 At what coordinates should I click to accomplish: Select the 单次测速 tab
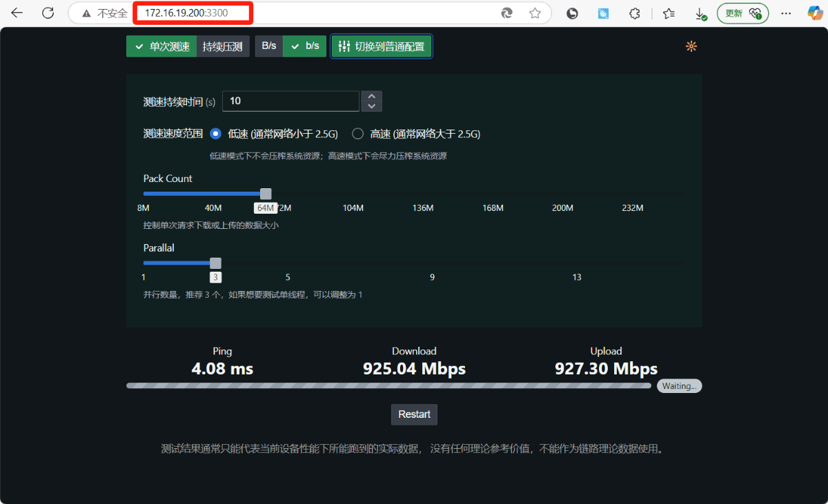point(161,46)
